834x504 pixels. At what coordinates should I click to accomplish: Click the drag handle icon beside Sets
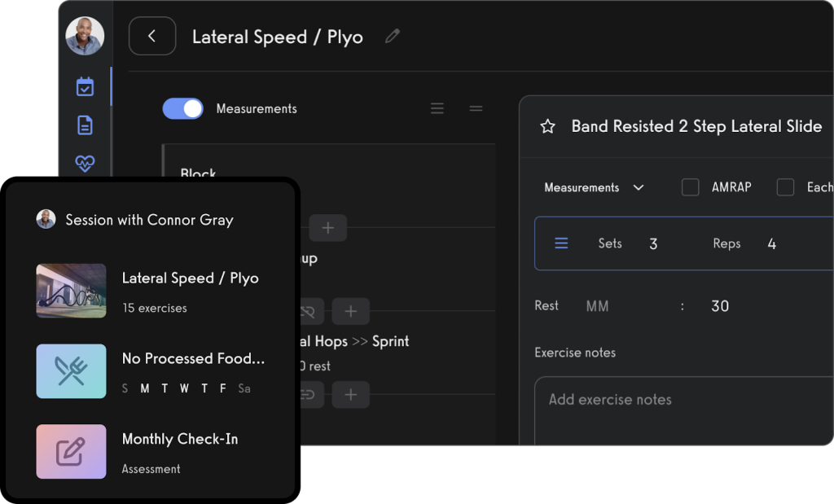click(561, 243)
